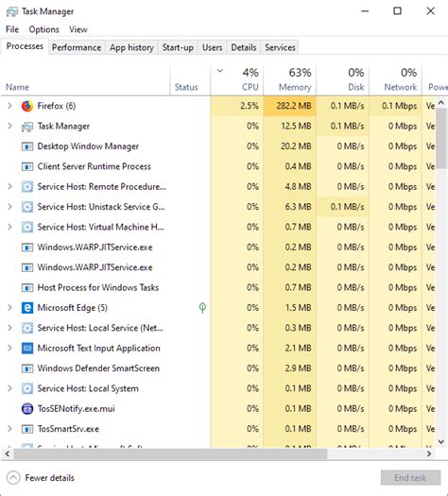
Task: Click the scroll left arrow of horizontal scrollbar
Action: point(8,454)
